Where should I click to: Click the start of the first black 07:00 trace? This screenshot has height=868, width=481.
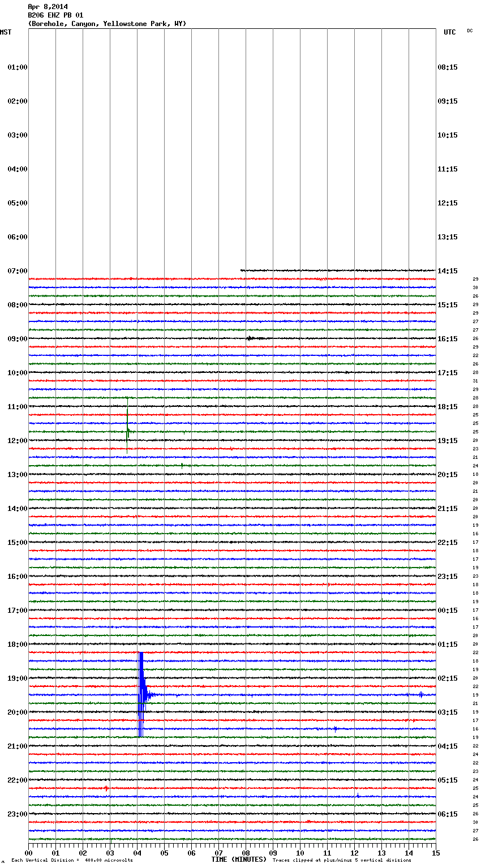242,270
